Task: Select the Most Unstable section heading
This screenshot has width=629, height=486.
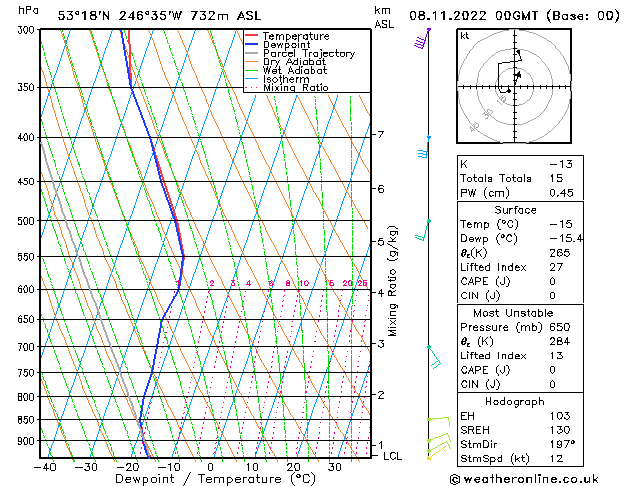Action: click(x=515, y=313)
